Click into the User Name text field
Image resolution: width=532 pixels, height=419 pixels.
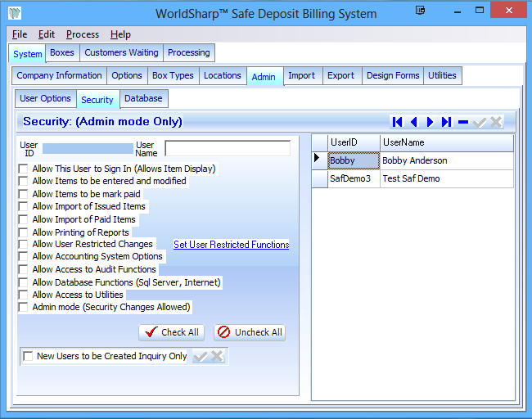pos(228,149)
